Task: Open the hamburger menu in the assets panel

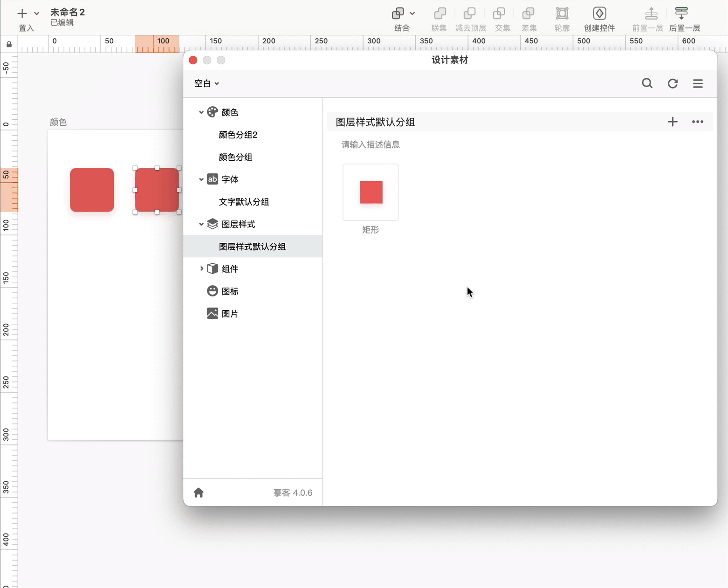Action: coord(698,83)
